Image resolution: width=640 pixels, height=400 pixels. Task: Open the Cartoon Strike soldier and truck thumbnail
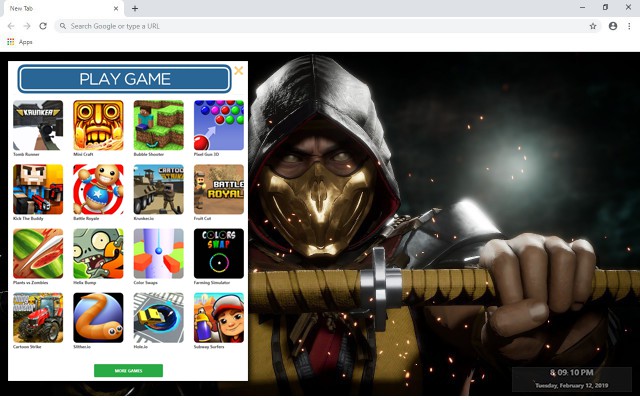coord(159,189)
